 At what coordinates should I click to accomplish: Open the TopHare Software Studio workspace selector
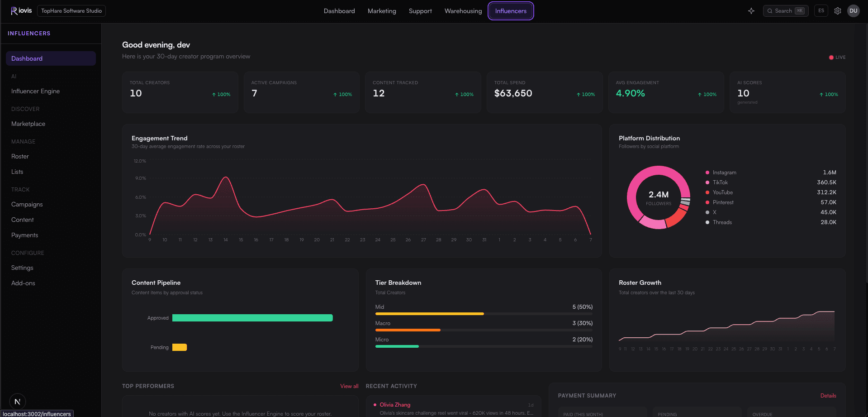71,11
